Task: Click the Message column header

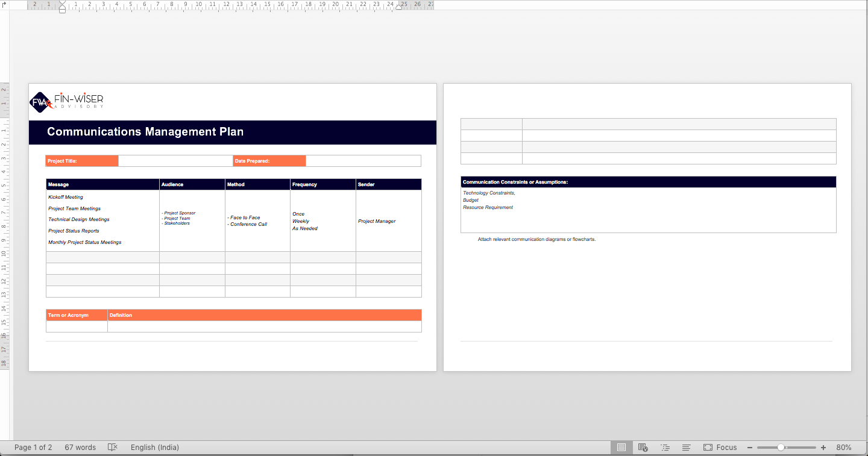Action: point(102,184)
